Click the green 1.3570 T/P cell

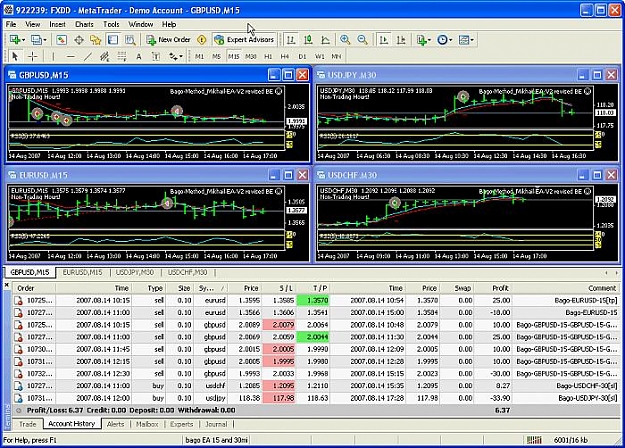312,300
